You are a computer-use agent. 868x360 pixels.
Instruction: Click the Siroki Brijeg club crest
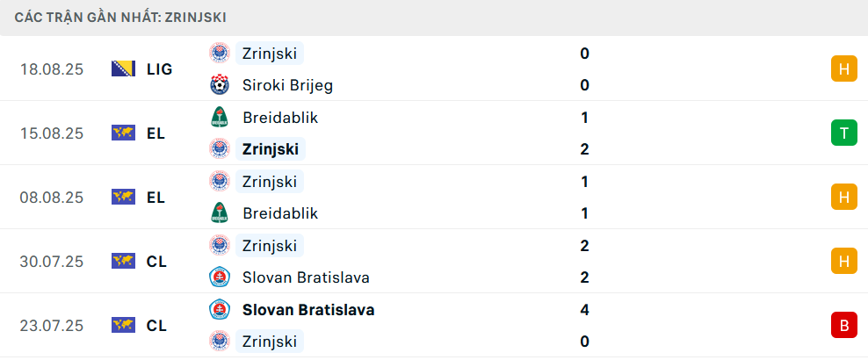(220, 85)
